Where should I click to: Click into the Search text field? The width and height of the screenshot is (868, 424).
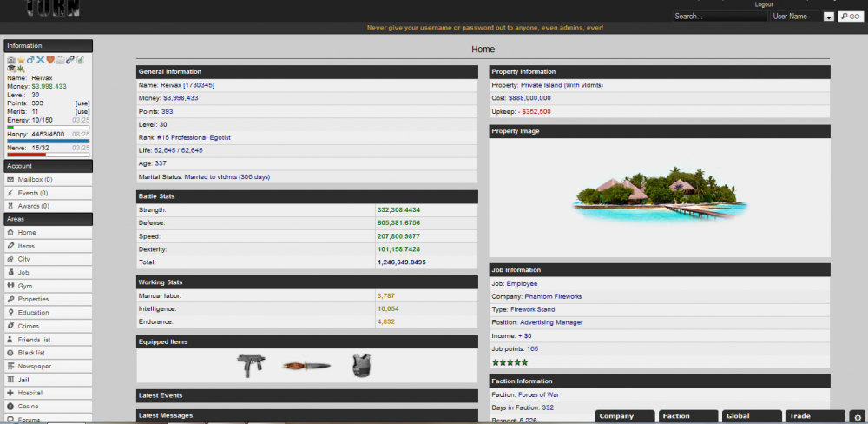[x=720, y=17]
